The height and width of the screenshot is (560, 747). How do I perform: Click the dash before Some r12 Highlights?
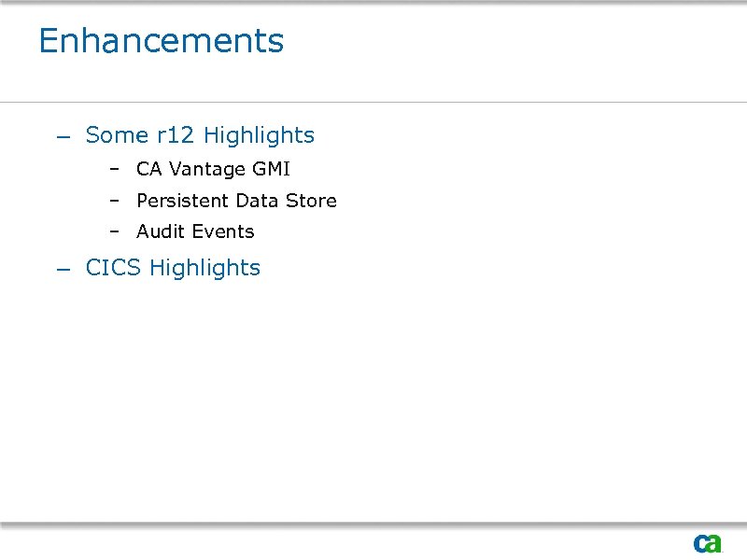pyautogui.click(x=63, y=137)
